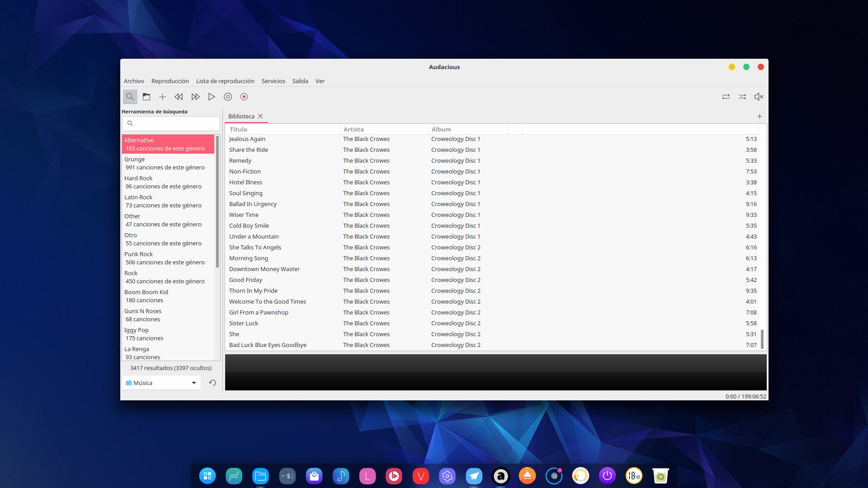Image resolution: width=868 pixels, height=488 pixels.
Task: Click the Audacious dock icon
Action: pos(500,476)
